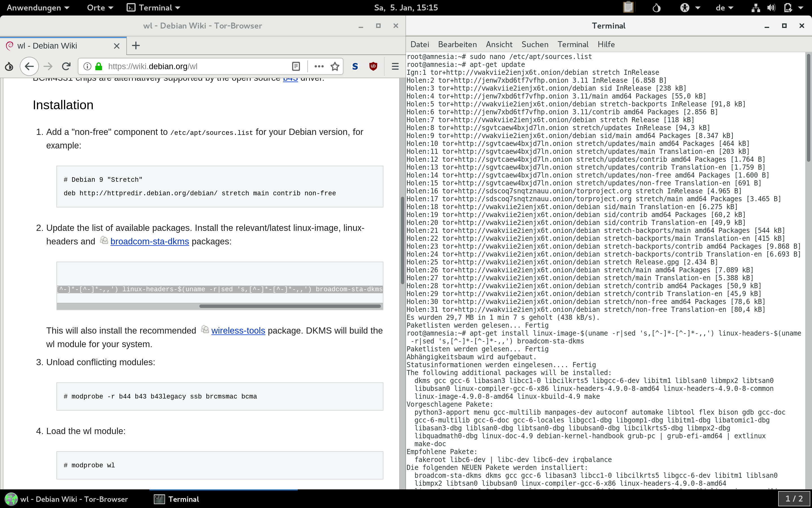Click the network connection icon in top panel

[x=756, y=7]
